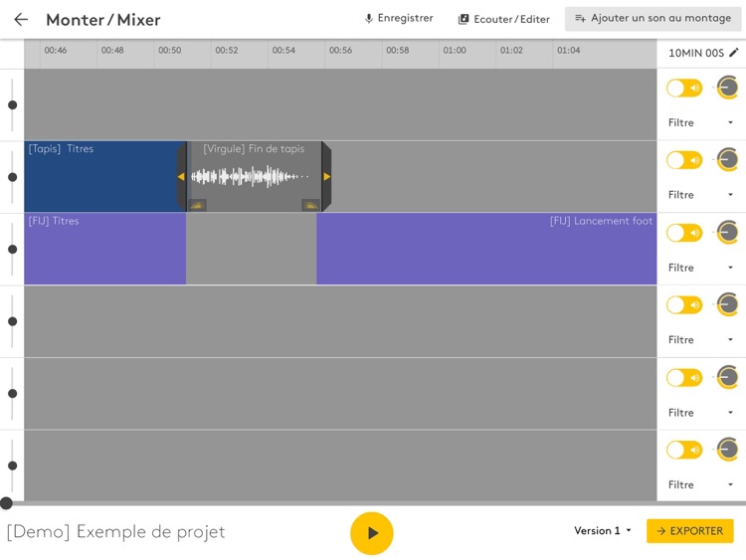Toggle the mute switch on the Tapis Titres track
Screen dimensions: 746x560
[x=684, y=160]
